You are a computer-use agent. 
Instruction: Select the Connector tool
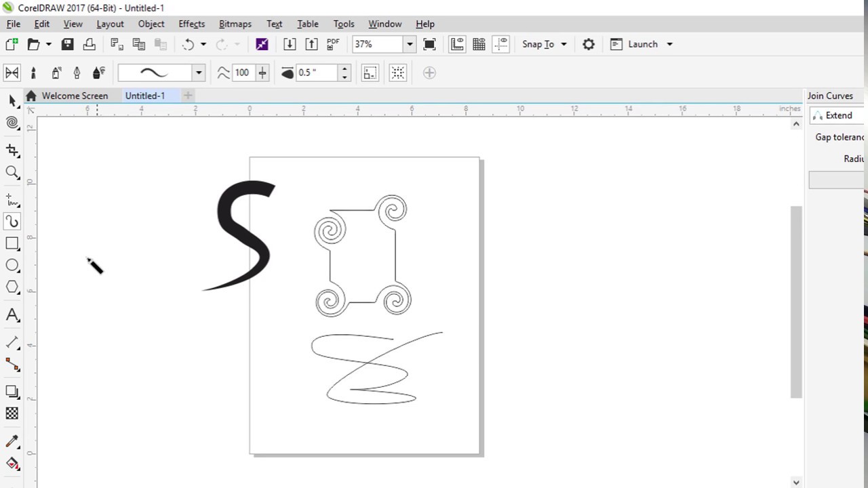(12, 365)
